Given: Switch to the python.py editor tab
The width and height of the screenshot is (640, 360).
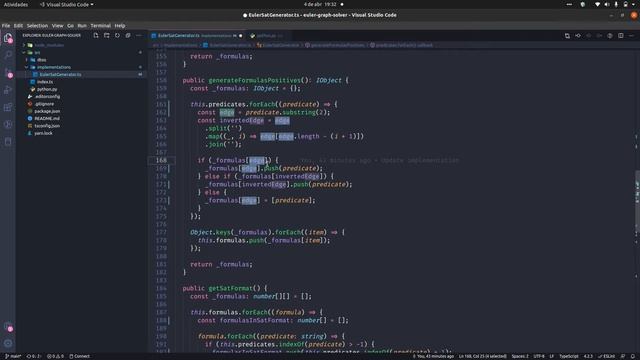Looking at the screenshot, I should pos(266,36).
